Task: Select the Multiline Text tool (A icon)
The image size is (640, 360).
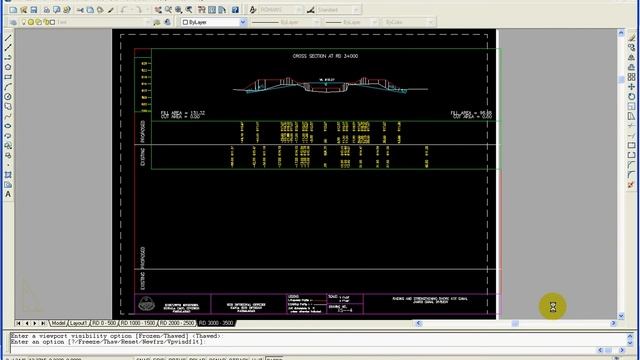Action: (8, 195)
